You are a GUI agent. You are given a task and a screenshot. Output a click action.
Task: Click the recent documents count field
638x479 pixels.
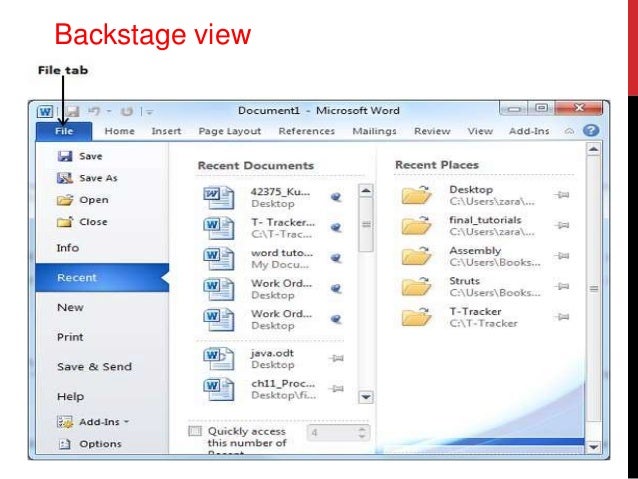(332, 433)
